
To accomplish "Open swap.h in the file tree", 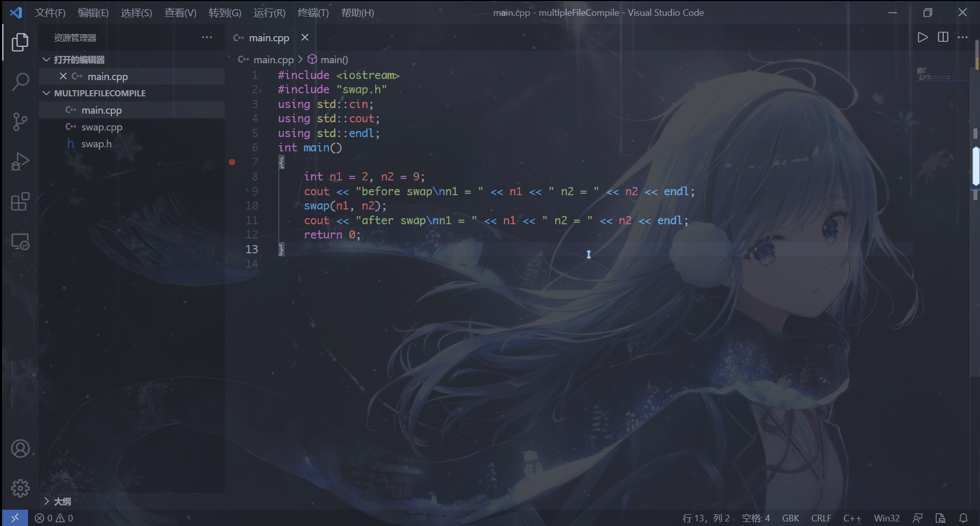I will (132, 144).
